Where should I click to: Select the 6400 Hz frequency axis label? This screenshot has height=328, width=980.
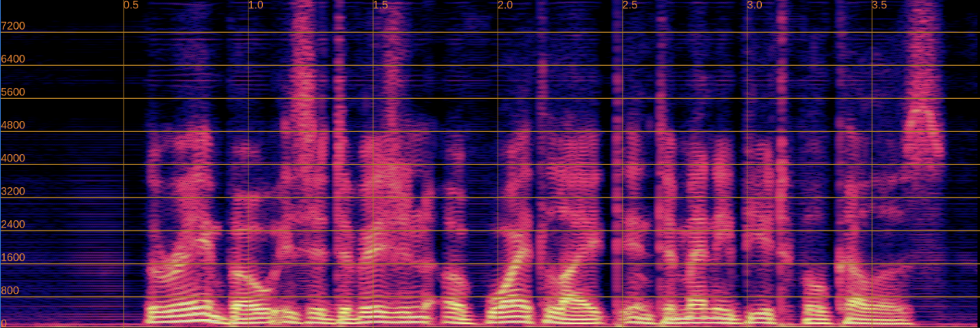pyautogui.click(x=13, y=59)
